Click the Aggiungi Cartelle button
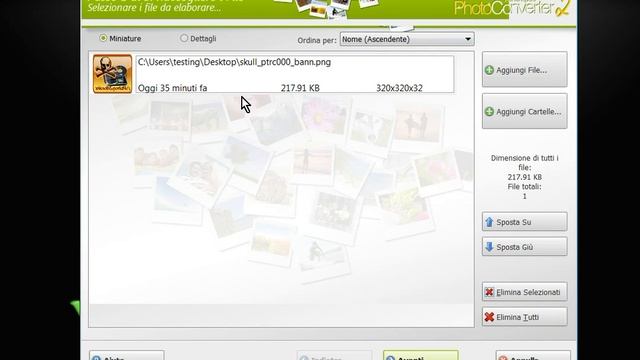 [x=524, y=111]
